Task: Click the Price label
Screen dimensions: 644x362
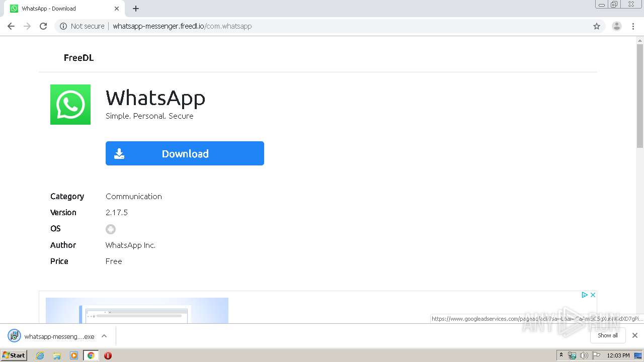Action: coord(59,261)
